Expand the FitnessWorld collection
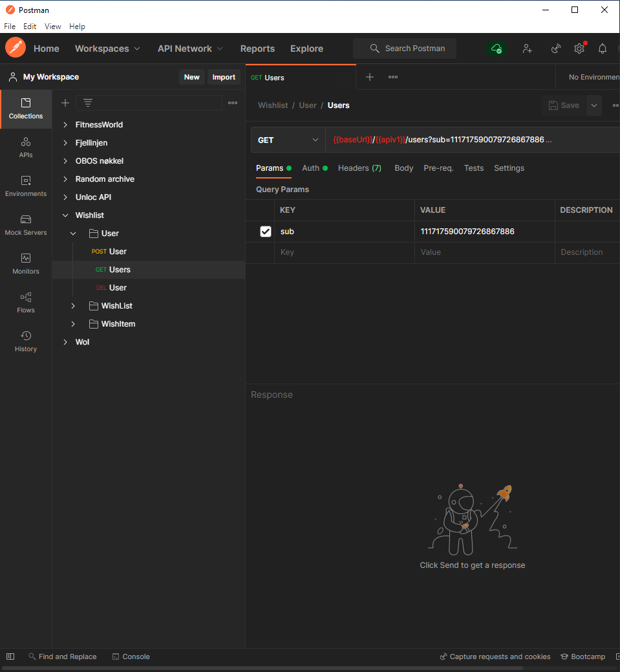Viewport: 620px width, 672px height. pos(64,124)
